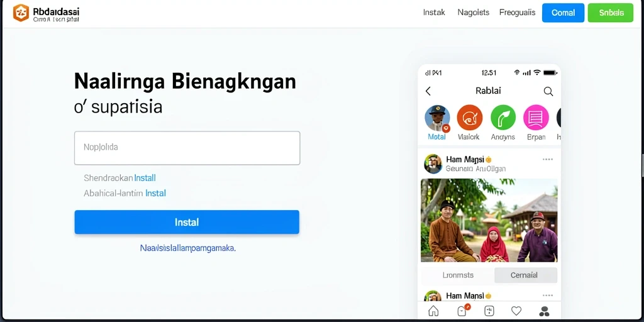Tap the home icon in bottom bar
644x322 pixels.
click(x=433, y=311)
